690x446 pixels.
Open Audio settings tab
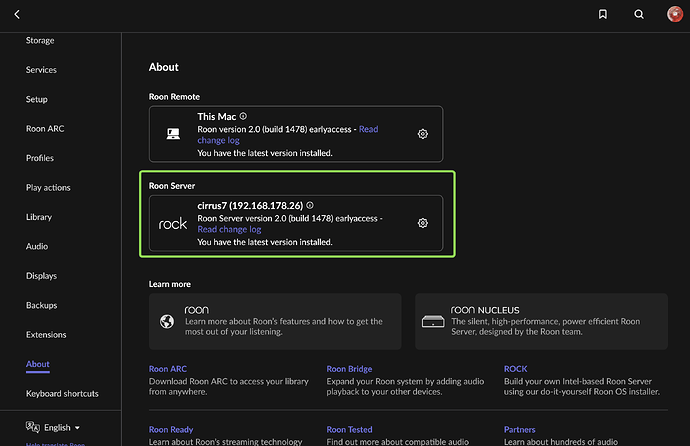[x=37, y=246]
